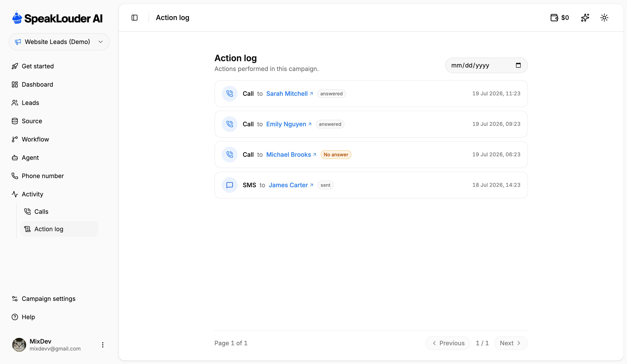627x364 pixels.
Task: Click the Next page button
Action: point(511,343)
